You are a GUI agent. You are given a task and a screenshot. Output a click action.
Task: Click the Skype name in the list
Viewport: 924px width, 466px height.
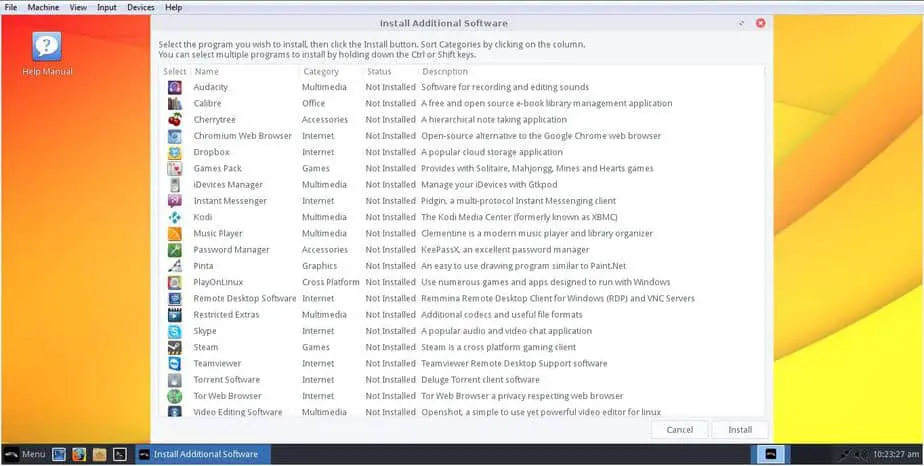pyautogui.click(x=205, y=331)
